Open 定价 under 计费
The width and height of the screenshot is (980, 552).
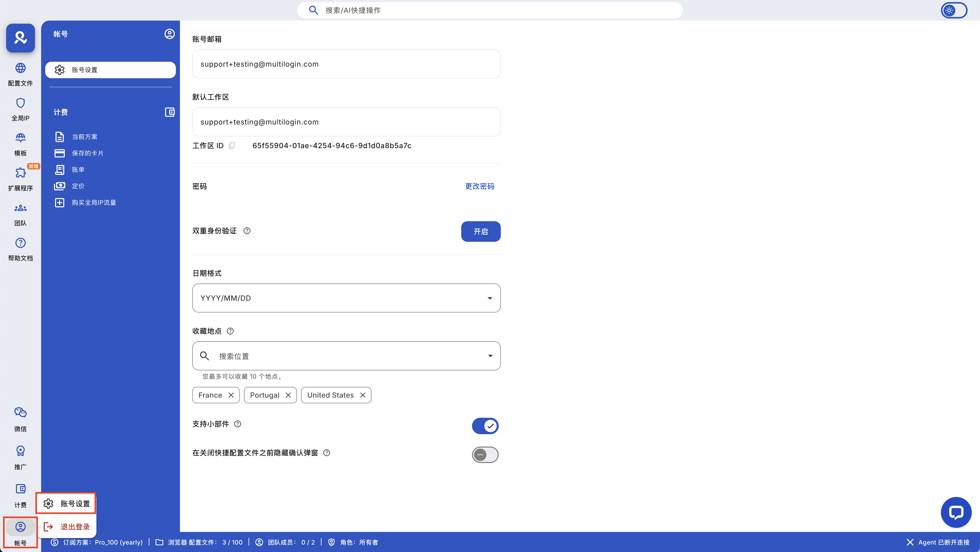point(70,186)
